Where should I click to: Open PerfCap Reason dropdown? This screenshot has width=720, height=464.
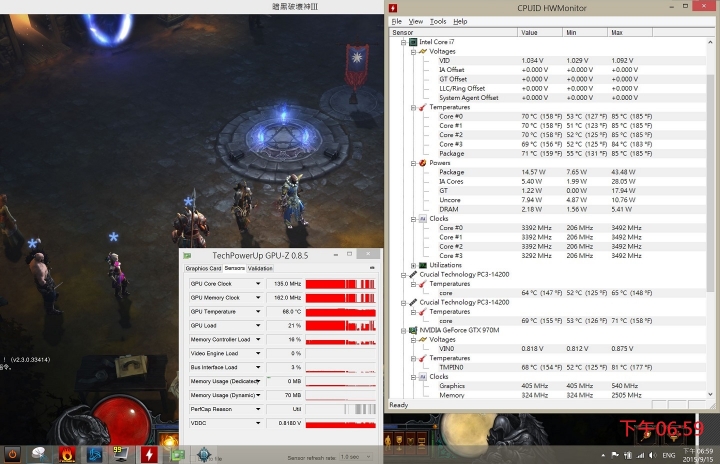pyautogui.click(x=258, y=409)
